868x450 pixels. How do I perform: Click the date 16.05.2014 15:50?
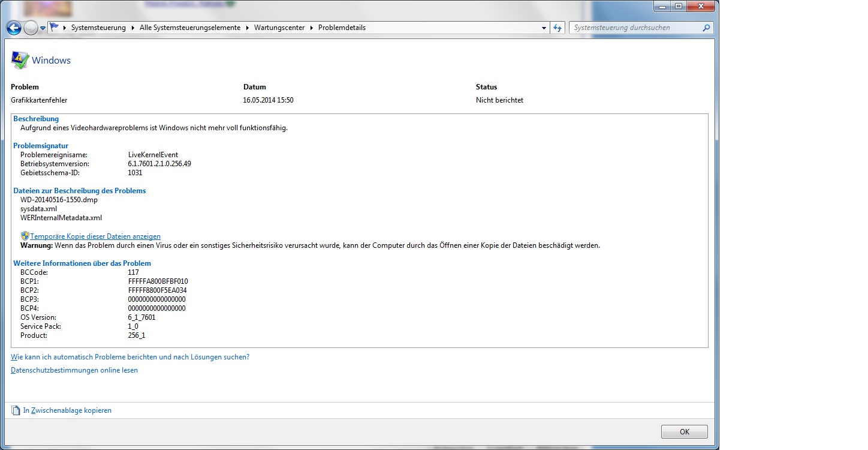269,100
